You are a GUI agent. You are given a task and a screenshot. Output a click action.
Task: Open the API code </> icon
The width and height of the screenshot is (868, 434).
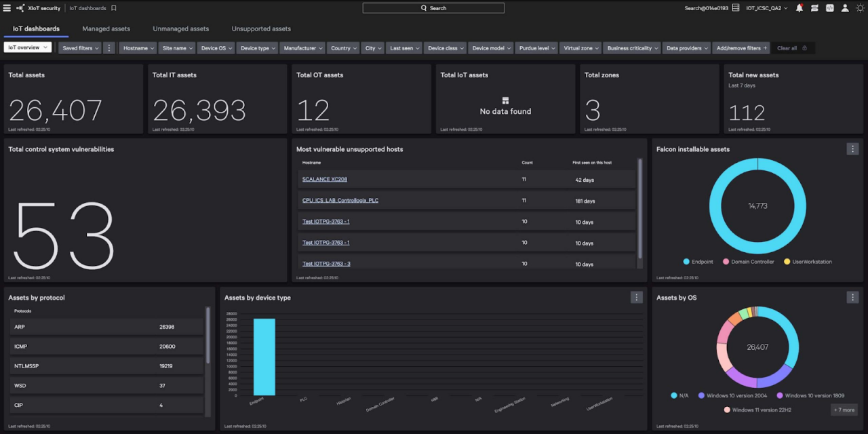(831, 9)
